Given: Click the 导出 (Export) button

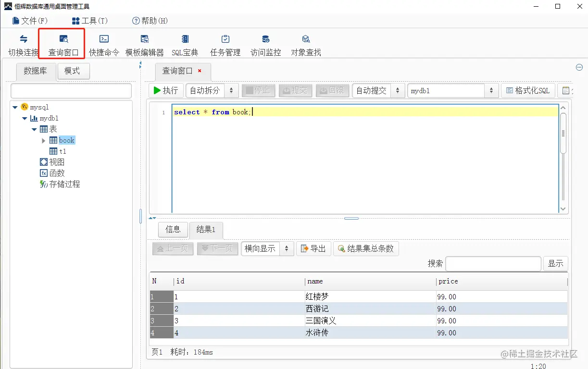Looking at the screenshot, I should 313,248.
